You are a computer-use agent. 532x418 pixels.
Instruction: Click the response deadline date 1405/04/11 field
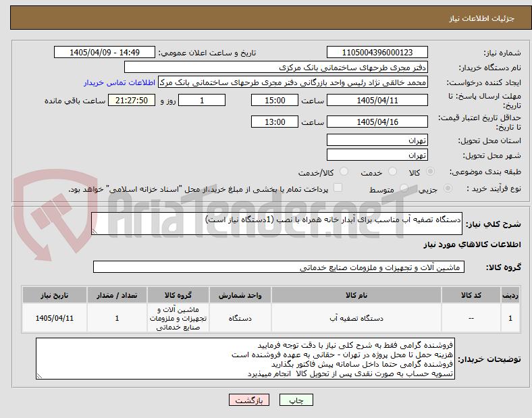coord(377,100)
